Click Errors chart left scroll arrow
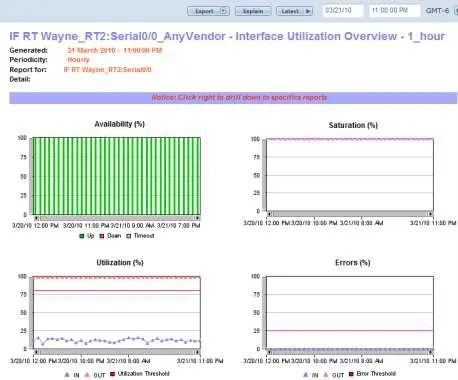 click(270, 352)
